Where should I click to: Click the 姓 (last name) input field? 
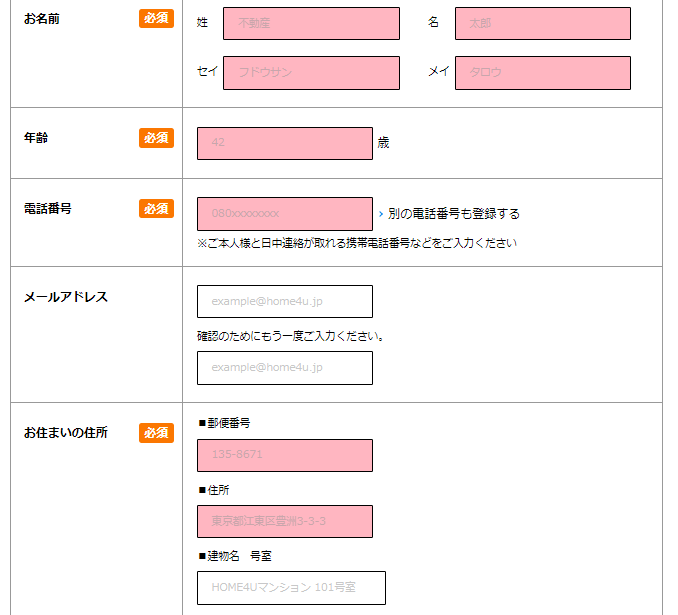[x=311, y=24]
